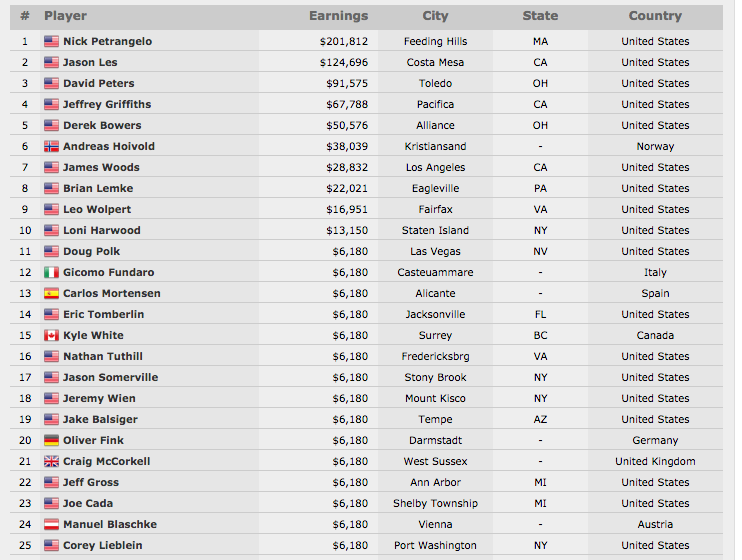The height and width of the screenshot is (560, 742).
Task: Click the Norway flag beside Andreas Hoivold
Action: [51, 146]
